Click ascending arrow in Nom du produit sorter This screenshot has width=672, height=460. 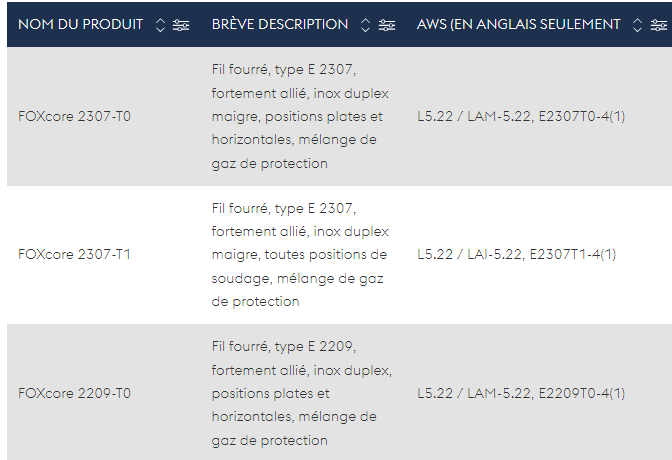click(160, 21)
